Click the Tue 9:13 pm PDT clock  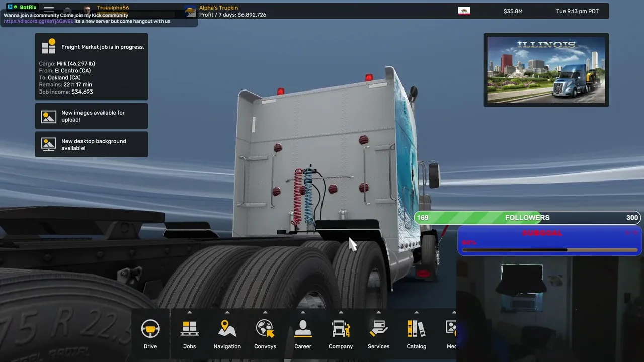point(578,11)
